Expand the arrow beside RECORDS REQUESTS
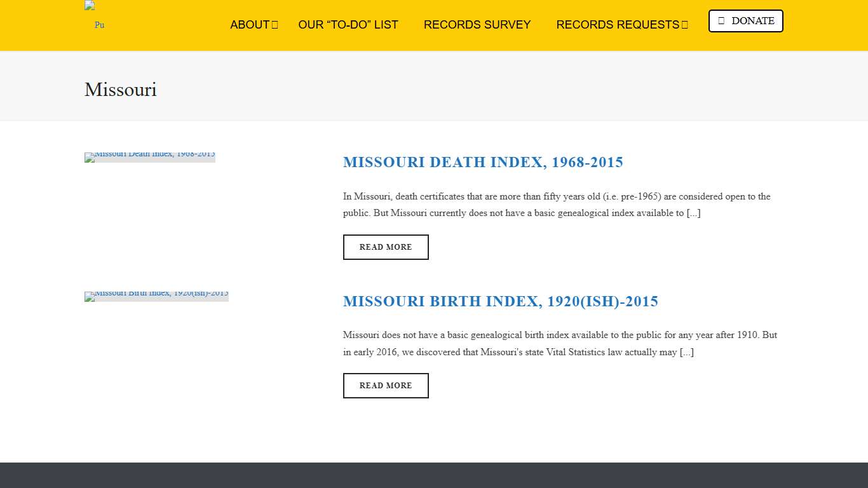868x488 pixels. [x=685, y=25]
